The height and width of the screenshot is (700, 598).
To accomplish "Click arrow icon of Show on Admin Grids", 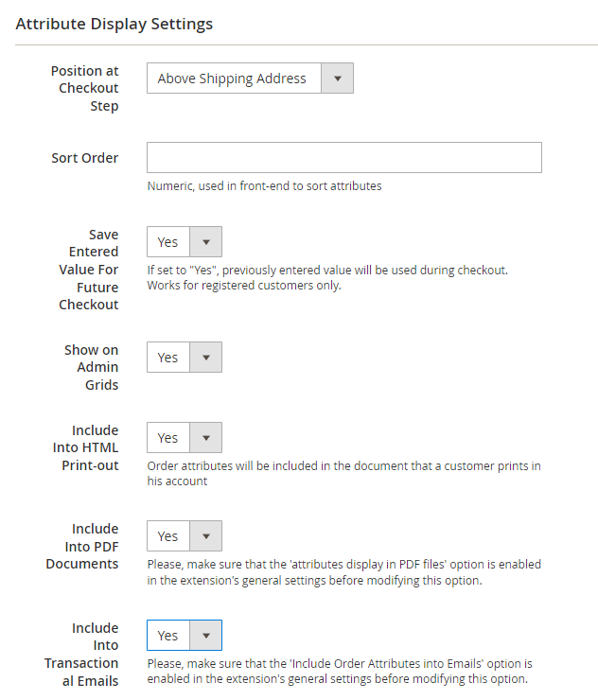I will pos(205,358).
